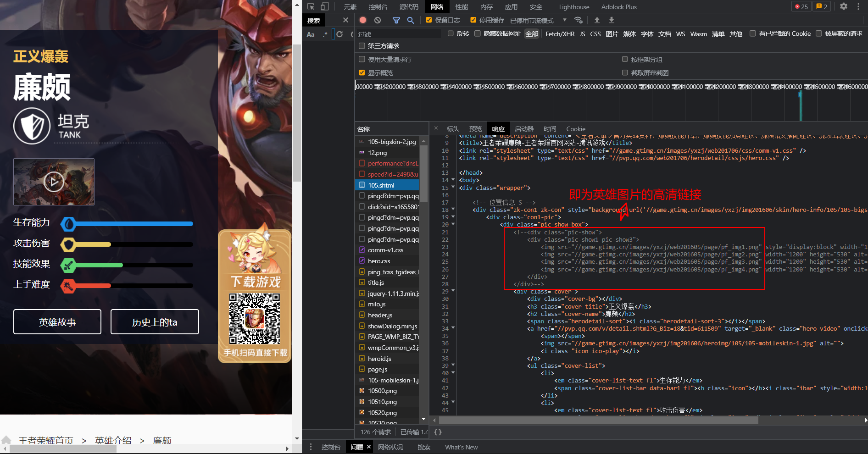Click the shield TANK class icon
Viewport: 868px width, 454px height.
pos(32,126)
